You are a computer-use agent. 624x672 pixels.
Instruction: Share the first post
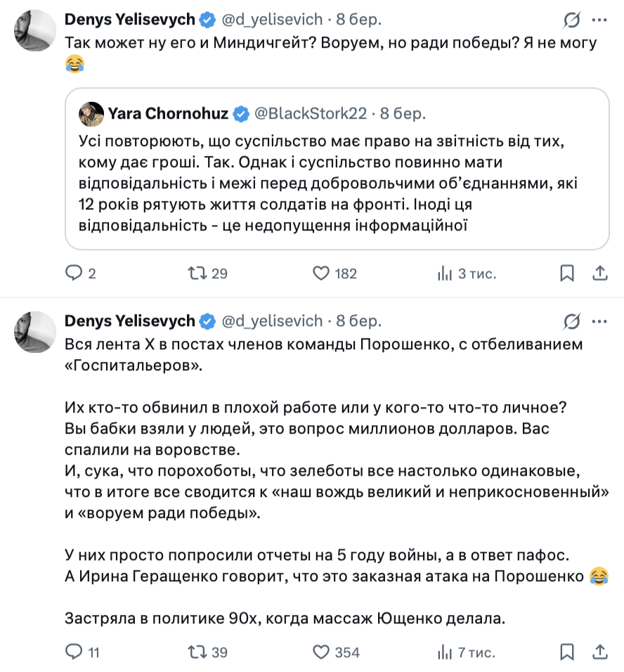coord(599,273)
